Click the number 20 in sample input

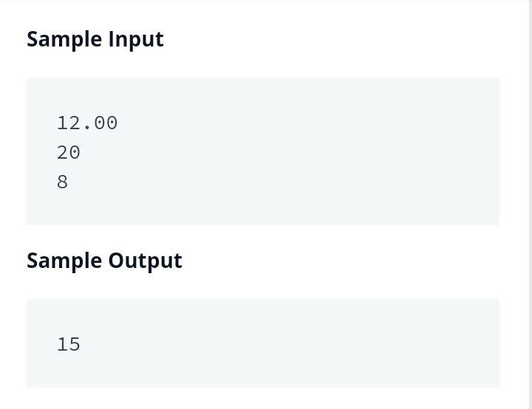pyautogui.click(x=69, y=153)
